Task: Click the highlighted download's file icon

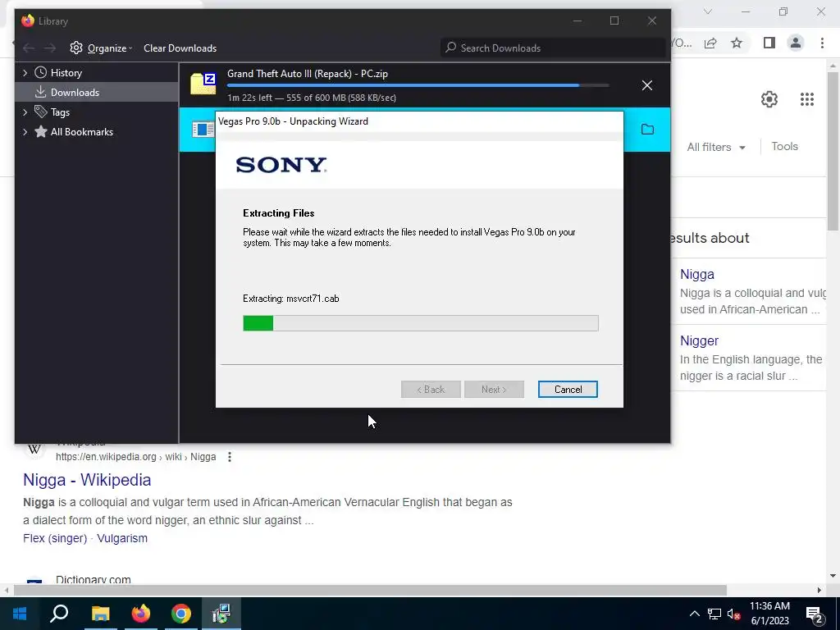Action: pos(203,129)
